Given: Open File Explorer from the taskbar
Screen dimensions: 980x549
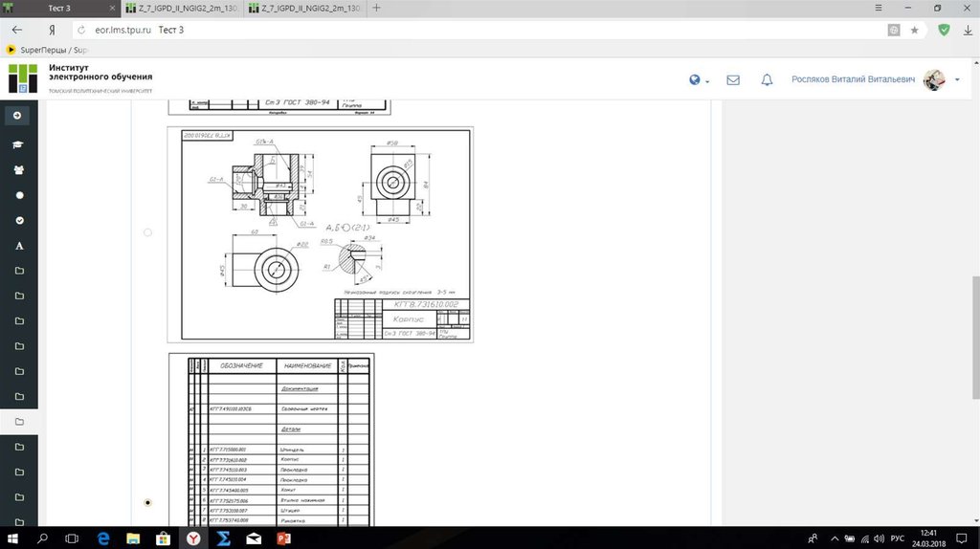Looking at the screenshot, I should (133, 538).
